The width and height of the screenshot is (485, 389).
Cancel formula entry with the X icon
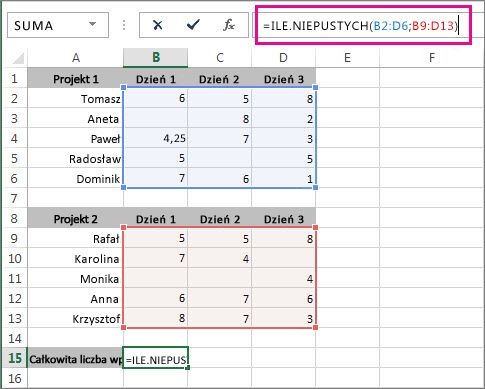(157, 25)
